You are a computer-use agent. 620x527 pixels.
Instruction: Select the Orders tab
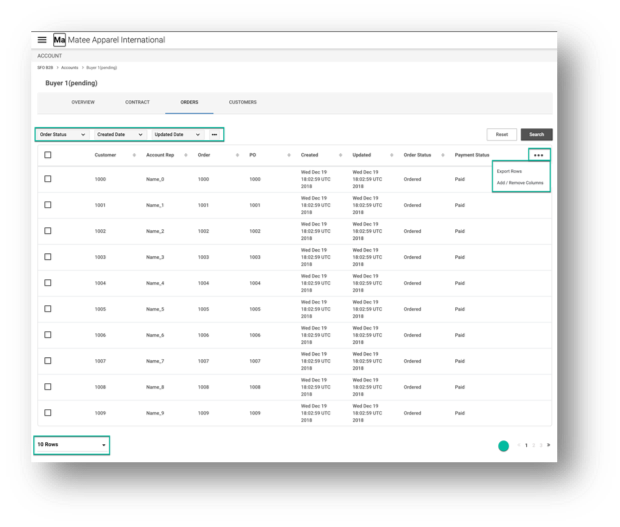[x=189, y=102]
